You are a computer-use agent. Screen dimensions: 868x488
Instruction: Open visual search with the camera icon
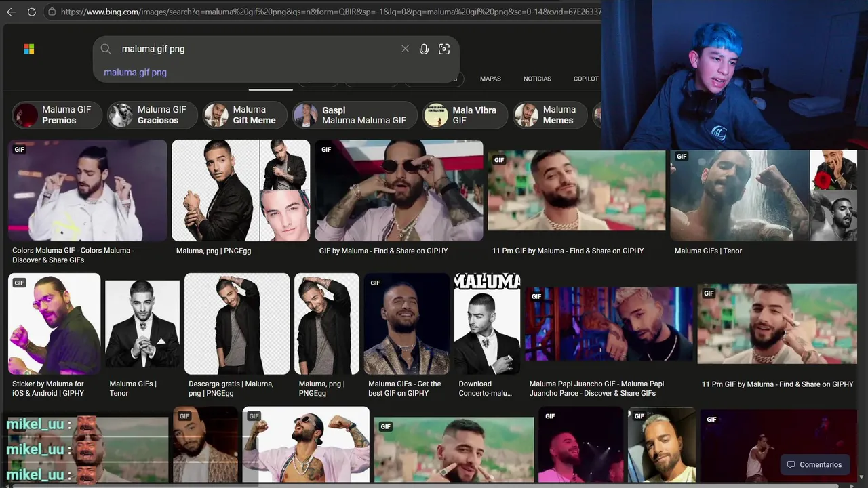tap(444, 49)
